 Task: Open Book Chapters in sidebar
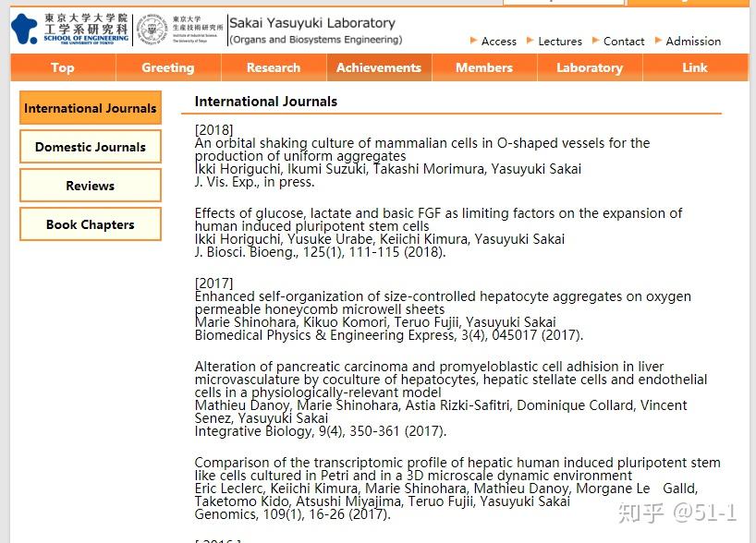point(91,224)
